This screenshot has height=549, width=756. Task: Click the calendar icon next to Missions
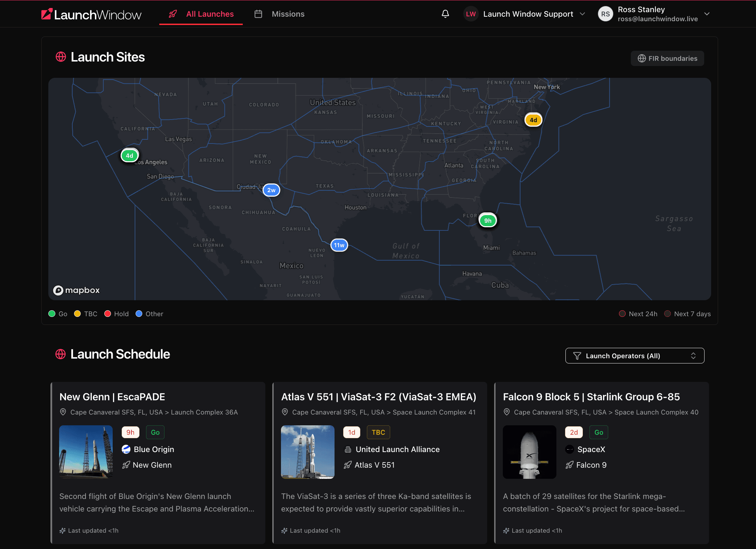pyautogui.click(x=258, y=14)
